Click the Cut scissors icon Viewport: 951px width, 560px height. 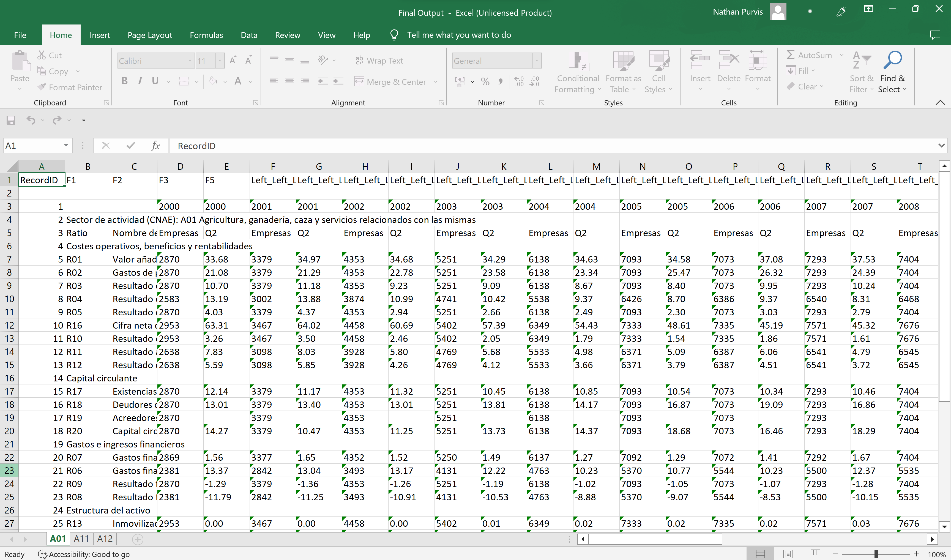pos(41,55)
